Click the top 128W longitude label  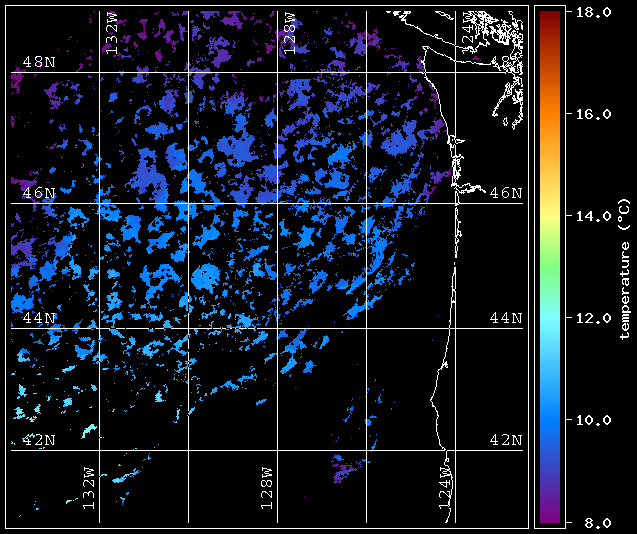(289, 33)
